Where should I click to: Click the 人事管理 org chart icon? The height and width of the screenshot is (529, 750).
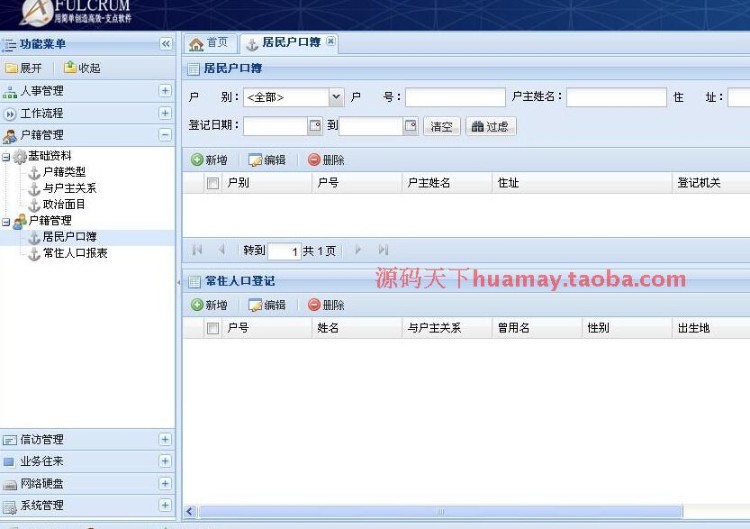coord(10,91)
